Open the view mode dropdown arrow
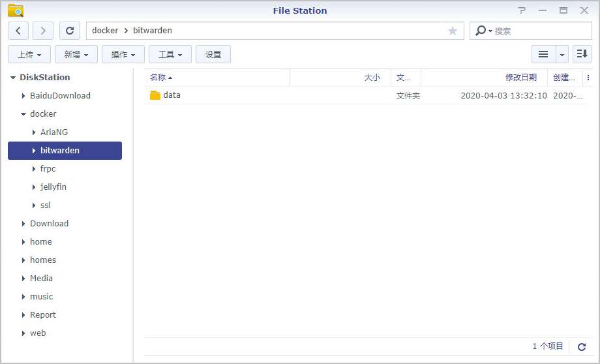Viewport: 600px width, 364px height. click(x=562, y=54)
